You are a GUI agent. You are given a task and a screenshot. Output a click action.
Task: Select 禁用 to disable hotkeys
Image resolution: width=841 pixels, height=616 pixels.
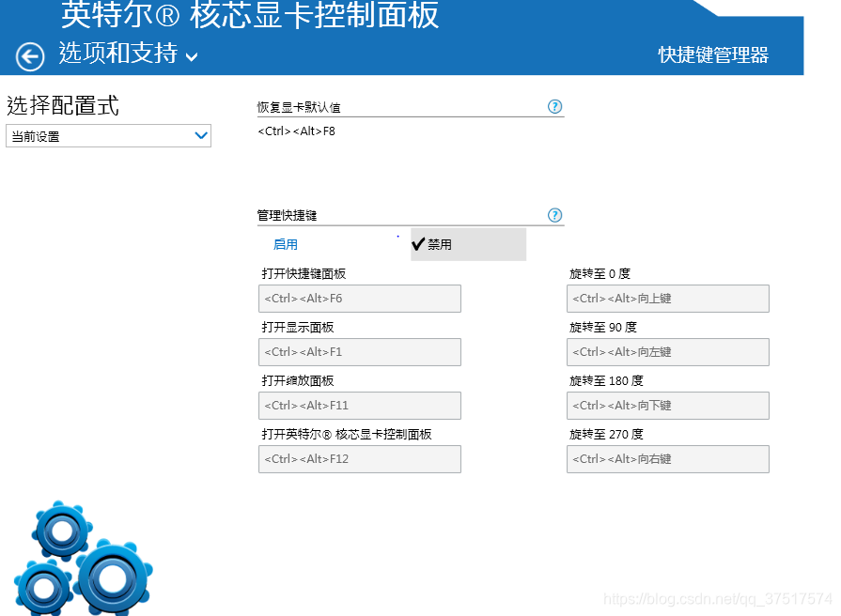pos(468,244)
